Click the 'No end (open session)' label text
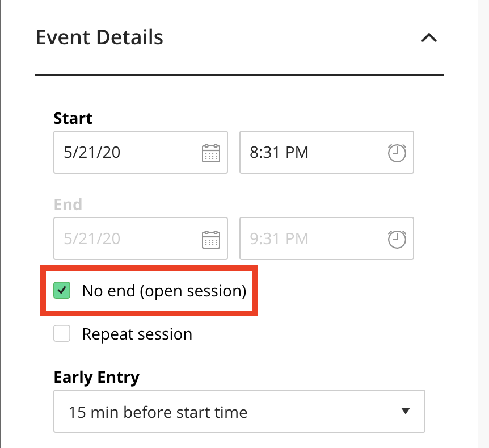Image resolution: width=489 pixels, height=448 pixels. click(164, 291)
